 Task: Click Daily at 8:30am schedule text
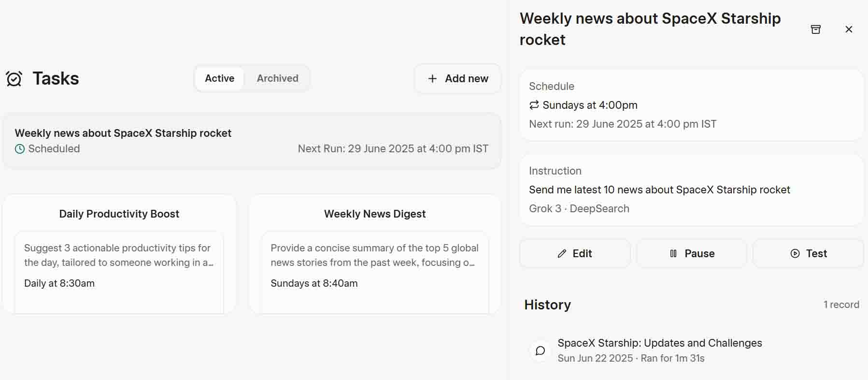point(59,283)
